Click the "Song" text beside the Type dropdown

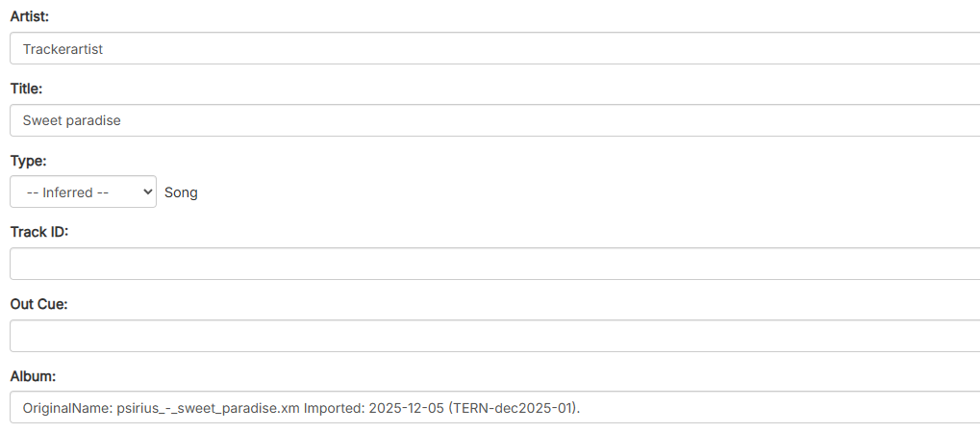pyautogui.click(x=181, y=192)
